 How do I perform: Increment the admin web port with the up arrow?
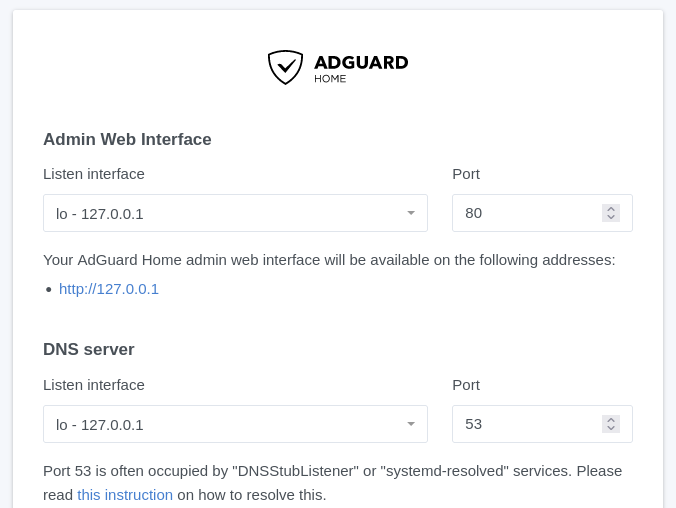coord(611,209)
